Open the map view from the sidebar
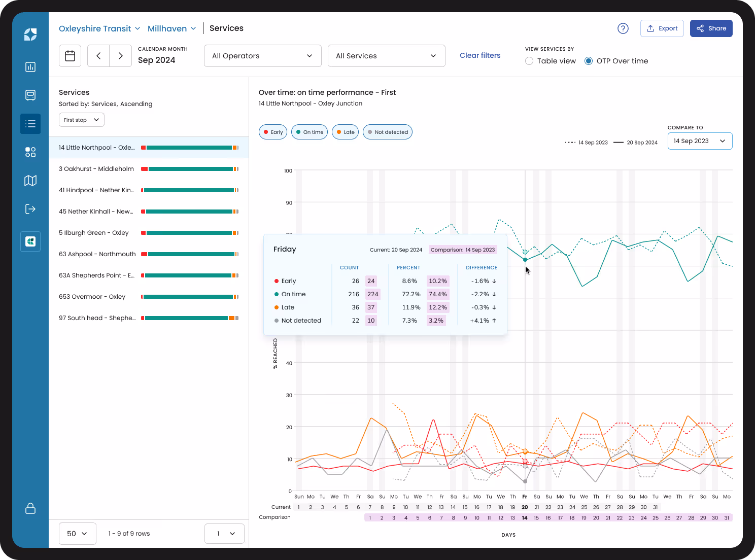755x560 pixels. (x=30, y=181)
